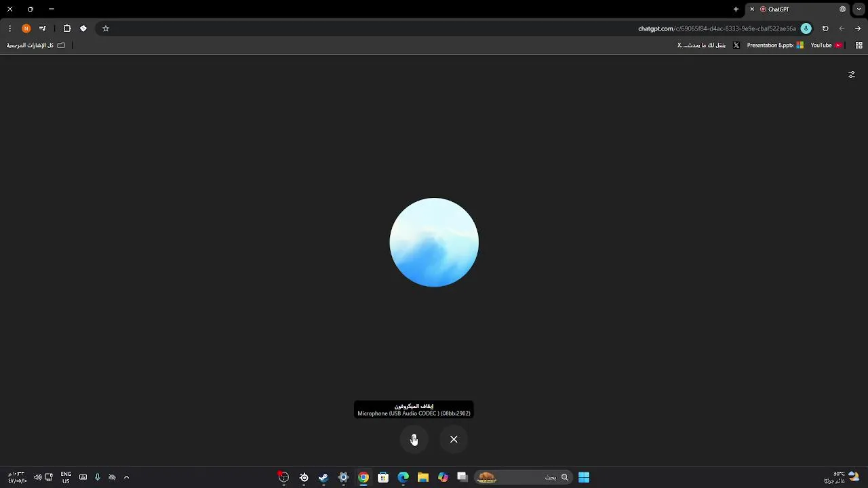Open the Presentation 8.pptx bookmark
This screenshot has height=488, width=868.
click(x=775, y=45)
